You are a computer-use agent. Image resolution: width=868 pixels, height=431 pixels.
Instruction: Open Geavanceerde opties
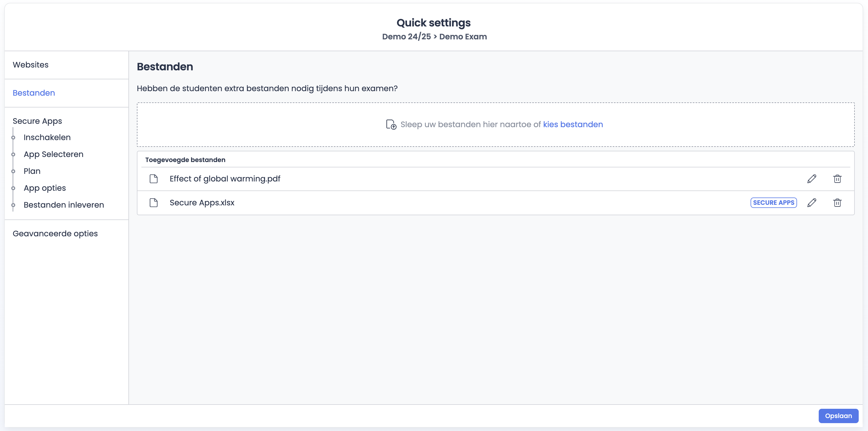click(55, 233)
